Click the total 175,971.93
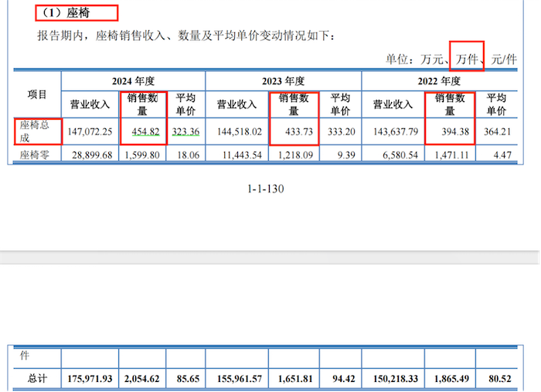This screenshot has height=392, width=541. click(90, 379)
